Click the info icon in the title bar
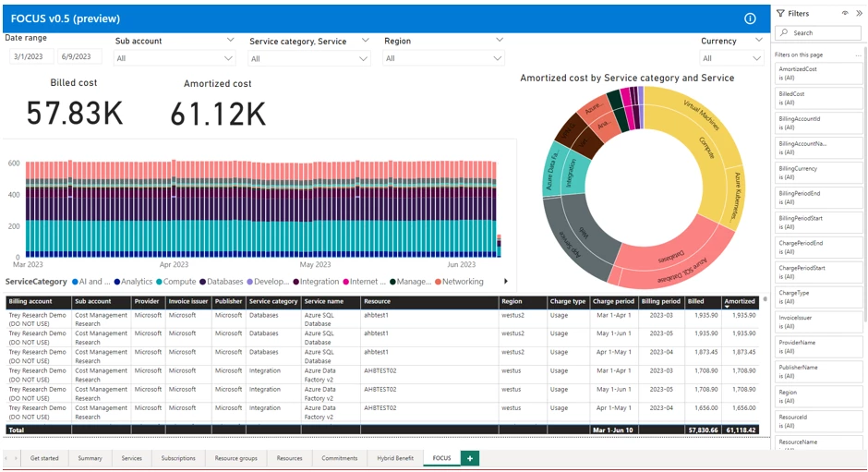 (x=750, y=18)
